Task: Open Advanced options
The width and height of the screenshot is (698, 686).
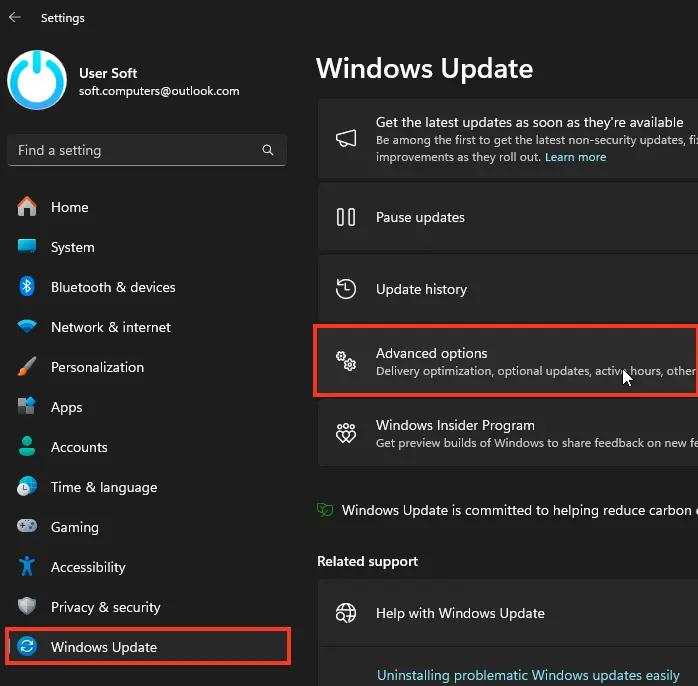Action: point(431,353)
